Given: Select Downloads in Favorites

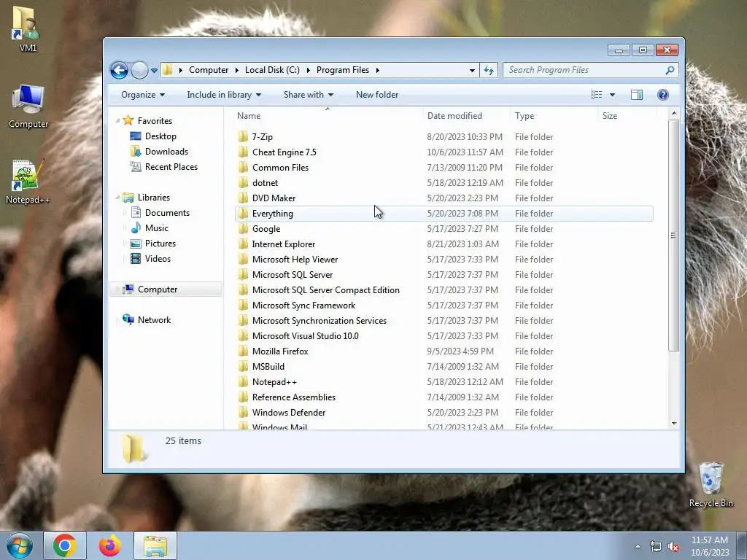Looking at the screenshot, I should click(166, 152).
